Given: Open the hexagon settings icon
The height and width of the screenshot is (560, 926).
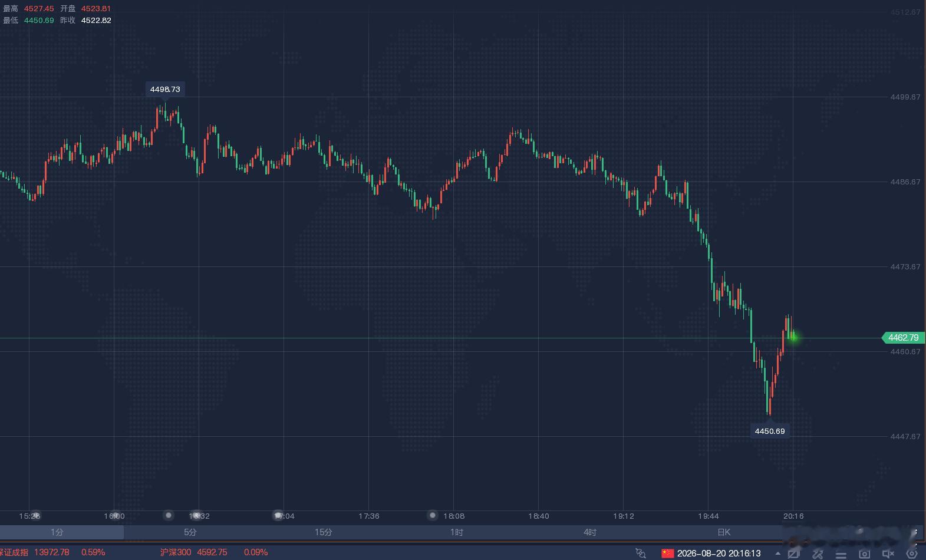Looking at the screenshot, I should pyautogui.click(x=911, y=554).
